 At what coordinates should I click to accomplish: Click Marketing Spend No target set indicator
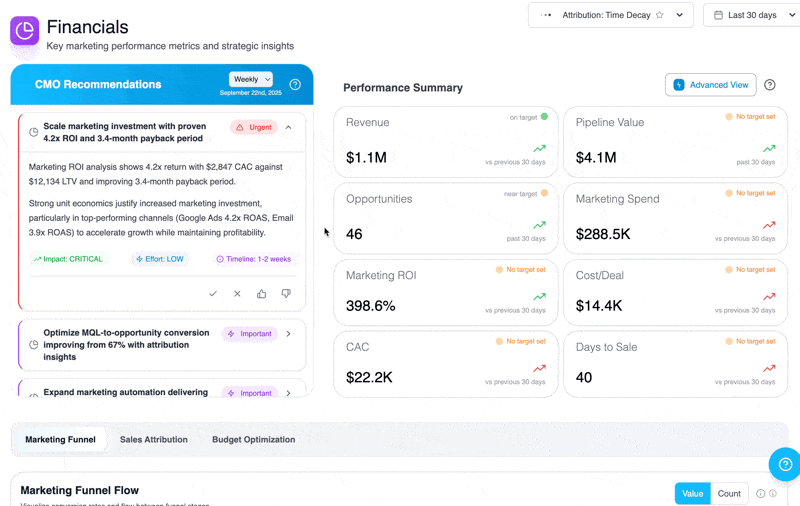[751, 193]
